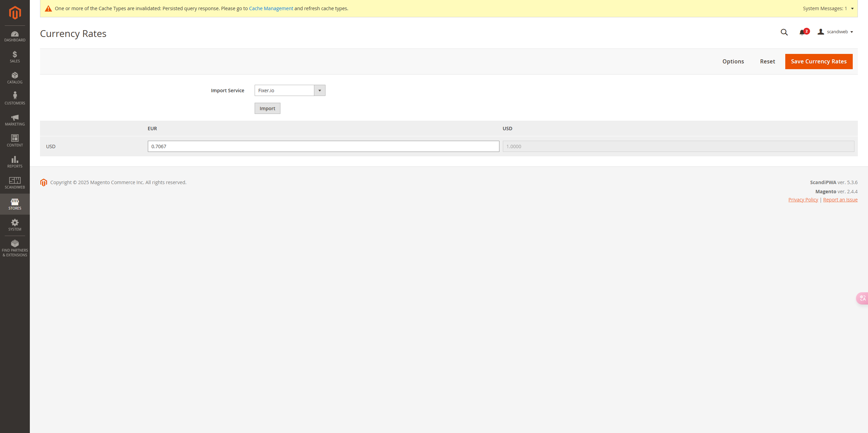Open the Customers person icon menu
Screen dimensions: 868x433
(x=15, y=98)
